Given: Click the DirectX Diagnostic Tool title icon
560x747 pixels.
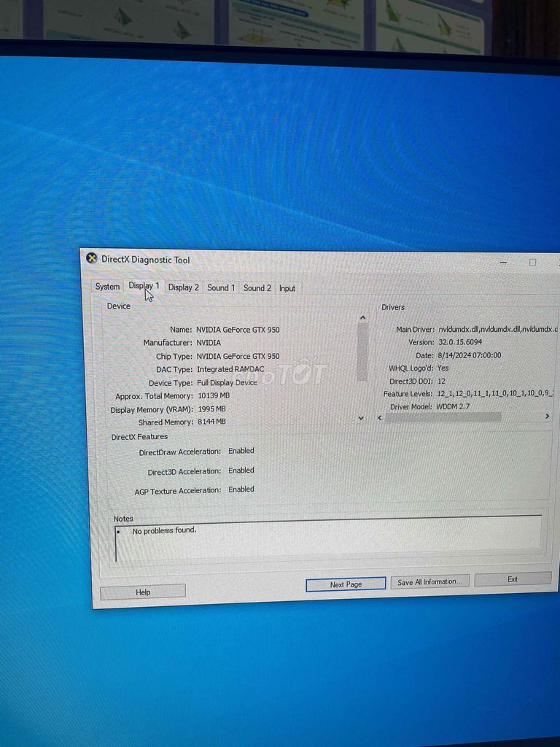Looking at the screenshot, I should point(91,258).
